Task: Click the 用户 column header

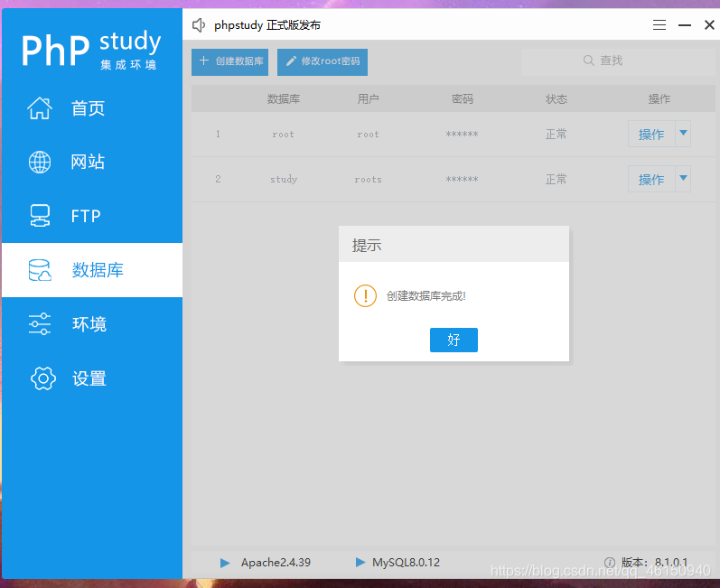Action: click(x=369, y=98)
